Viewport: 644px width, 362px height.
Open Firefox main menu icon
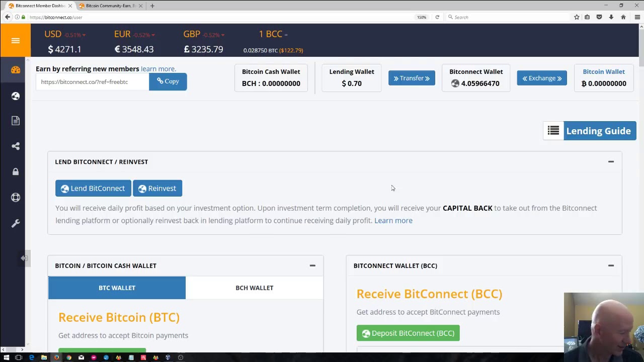[637, 17]
